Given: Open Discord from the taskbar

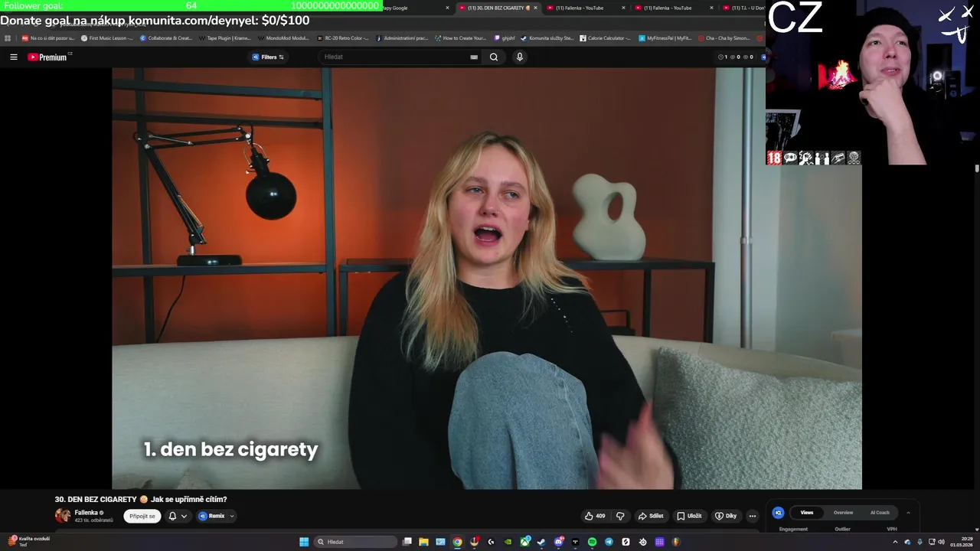Looking at the screenshot, I should coord(559,542).
